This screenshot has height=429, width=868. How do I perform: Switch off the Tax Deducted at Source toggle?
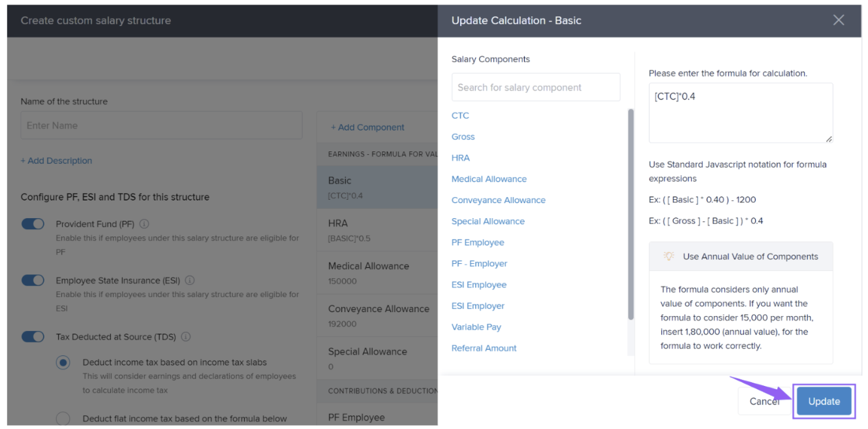pyautogui.click(x=33, y=337)
